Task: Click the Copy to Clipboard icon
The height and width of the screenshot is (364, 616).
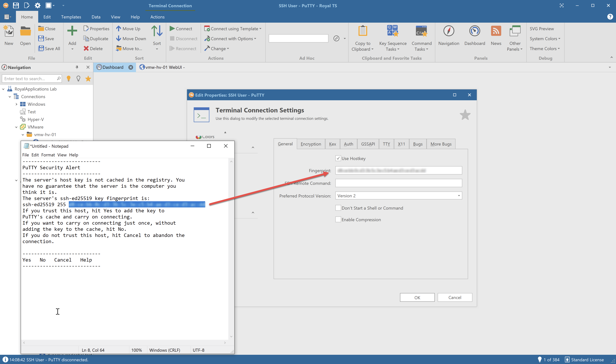Action: pyautogui.click(x=363, y=31)
